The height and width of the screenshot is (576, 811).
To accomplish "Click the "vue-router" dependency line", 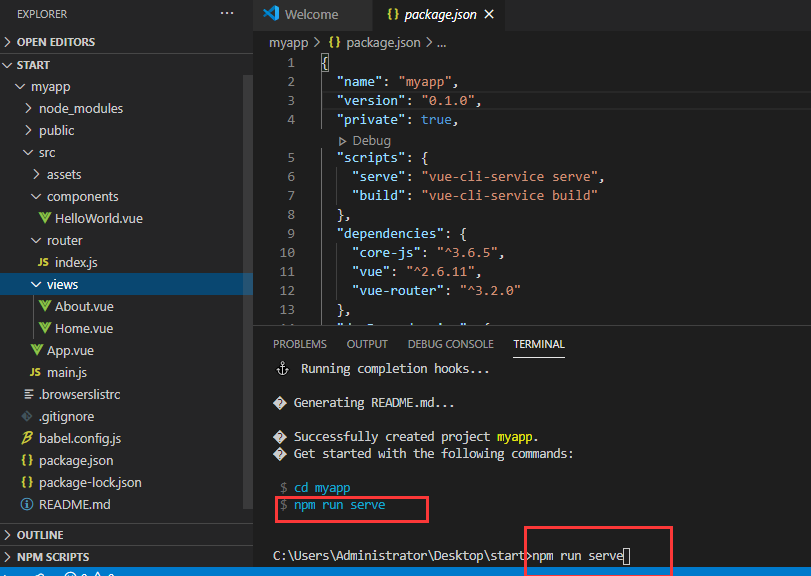I will pos(436,291).
